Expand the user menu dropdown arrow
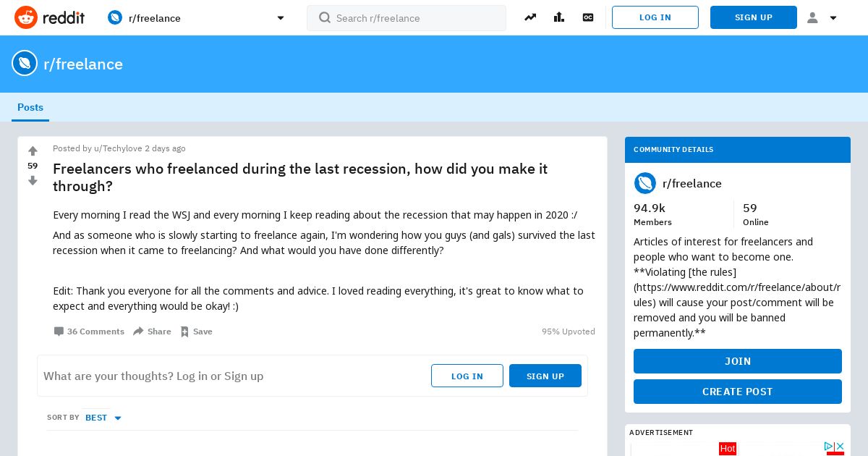The height and width of the screenshot is (456, 868). (833, 18)
